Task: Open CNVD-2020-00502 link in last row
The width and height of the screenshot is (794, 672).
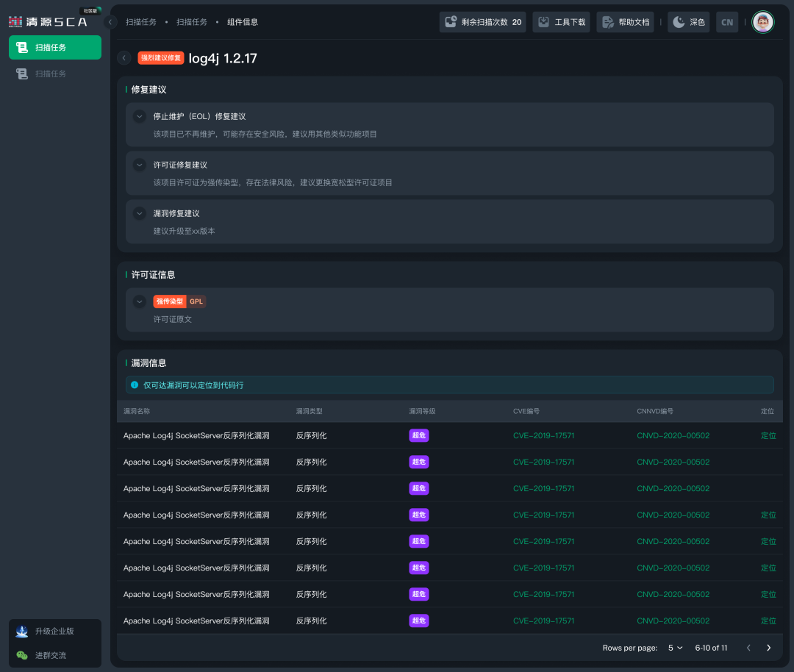Action: pos(673,621)
